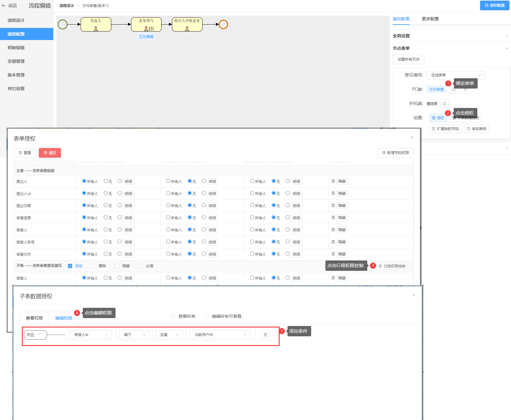
Task: Open 流程配置 in the left sidebar
Action: [x=27, y=34]
